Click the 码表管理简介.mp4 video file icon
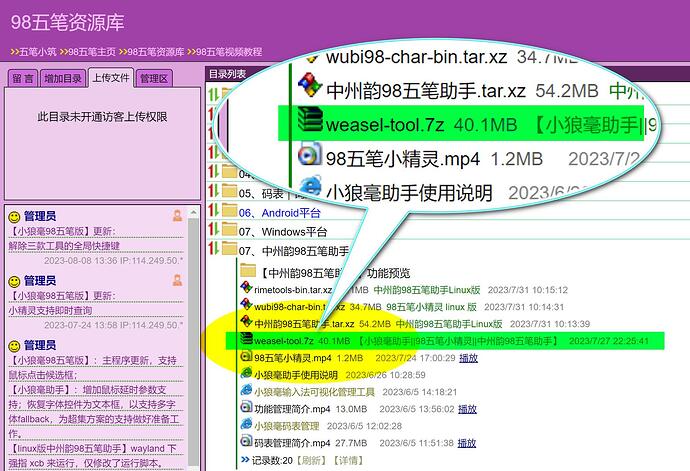The height and width of the screenshot is (471, 690). 246,443
